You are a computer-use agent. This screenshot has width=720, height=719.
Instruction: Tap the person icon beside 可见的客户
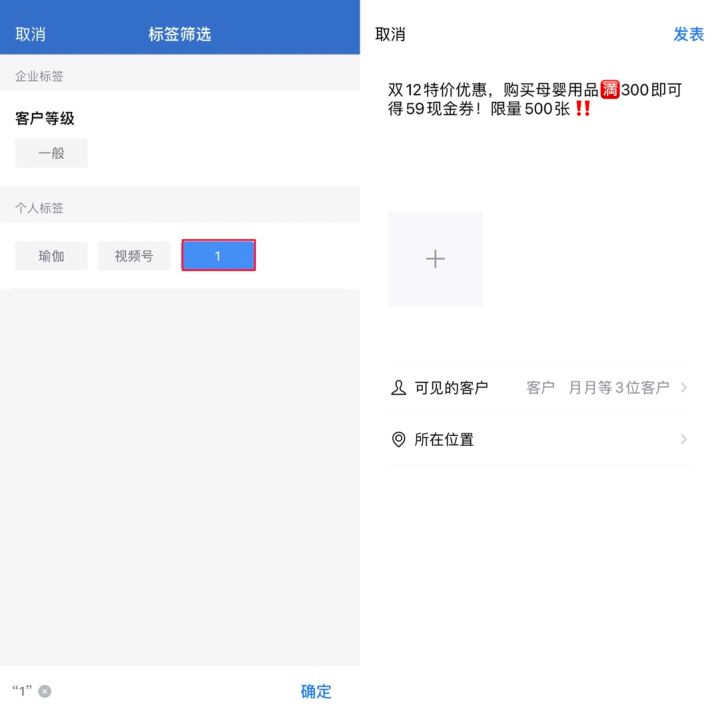click(398, 388)
